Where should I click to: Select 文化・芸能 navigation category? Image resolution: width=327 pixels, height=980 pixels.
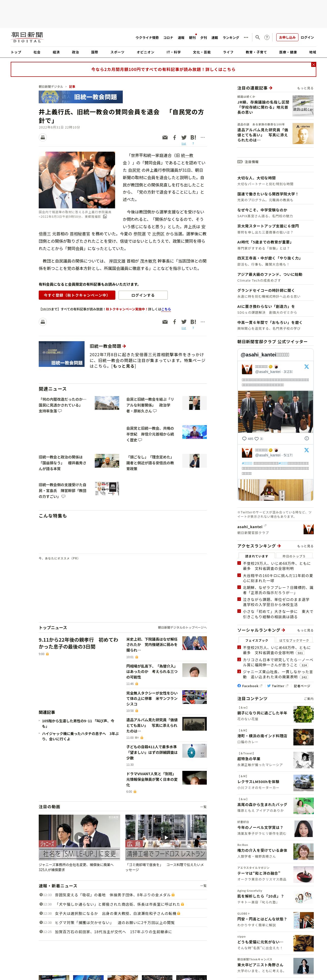(202, 52)
